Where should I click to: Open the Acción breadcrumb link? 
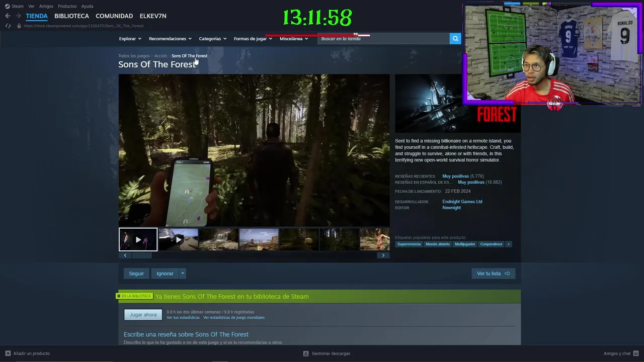click(160, 56)
